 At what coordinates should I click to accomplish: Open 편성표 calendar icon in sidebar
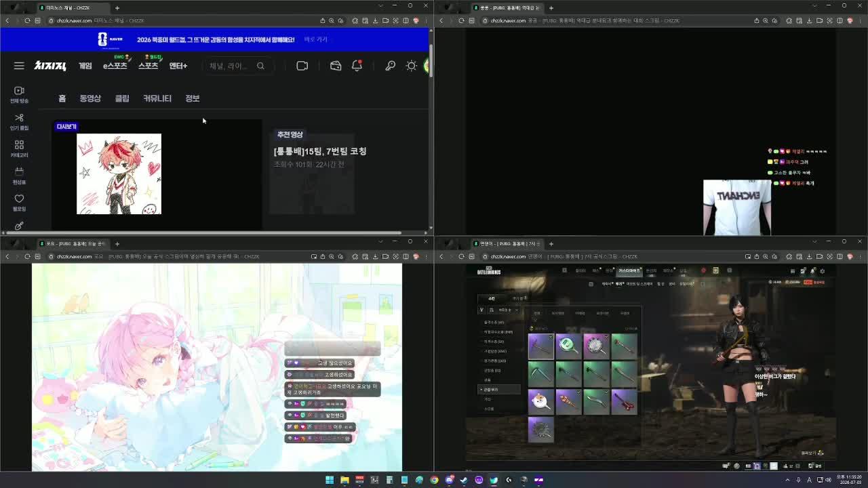(19, 176)
